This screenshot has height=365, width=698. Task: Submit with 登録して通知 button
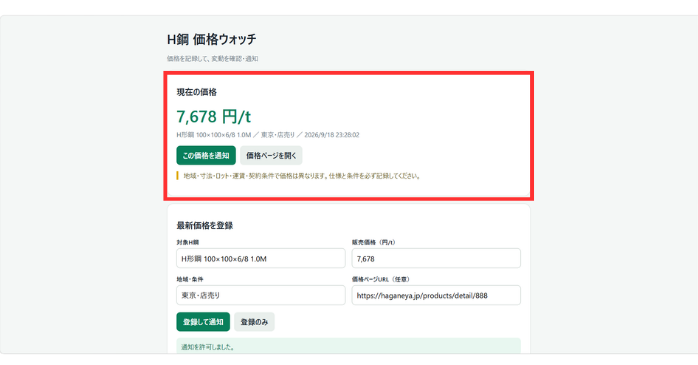click(x=203, y=322)
